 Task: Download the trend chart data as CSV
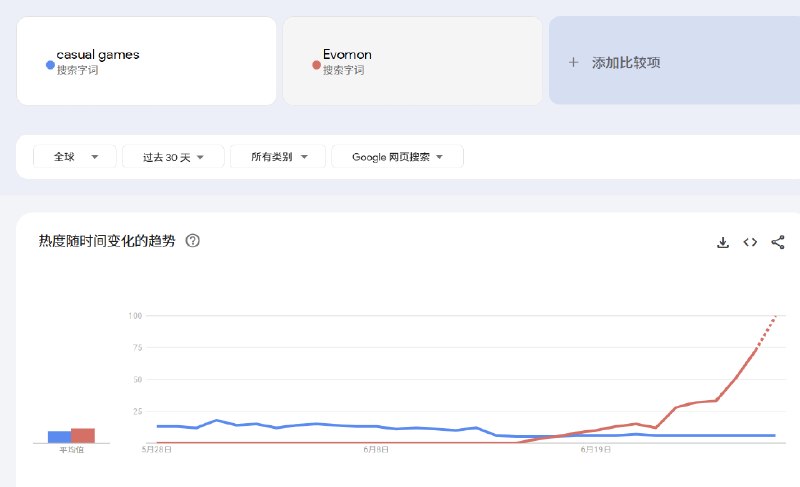tap(722, 242)
